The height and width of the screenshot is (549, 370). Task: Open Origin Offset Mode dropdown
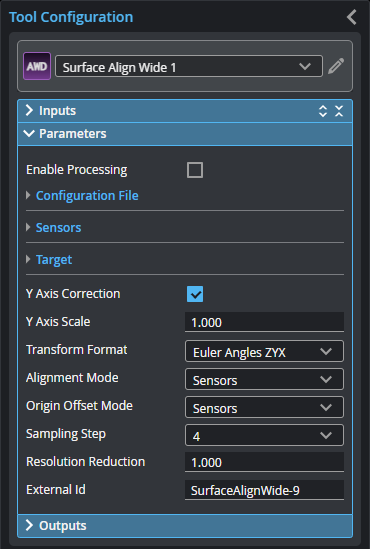tap(264, 408)
